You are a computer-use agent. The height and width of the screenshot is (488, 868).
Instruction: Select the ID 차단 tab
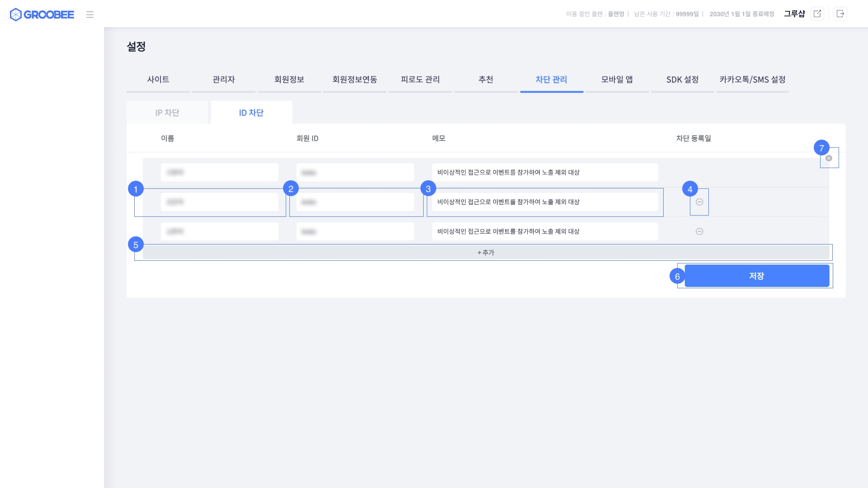click(x=251, y=113)
